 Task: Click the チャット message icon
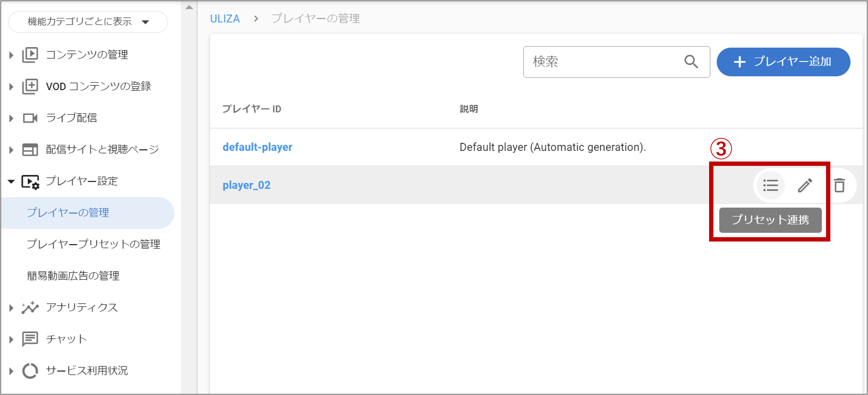pos(30,339)
